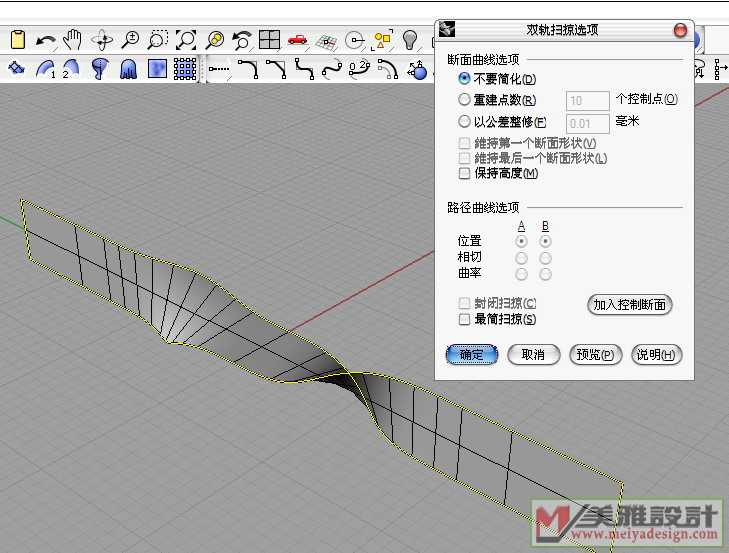Click the Match curve icon

(332, 70)
